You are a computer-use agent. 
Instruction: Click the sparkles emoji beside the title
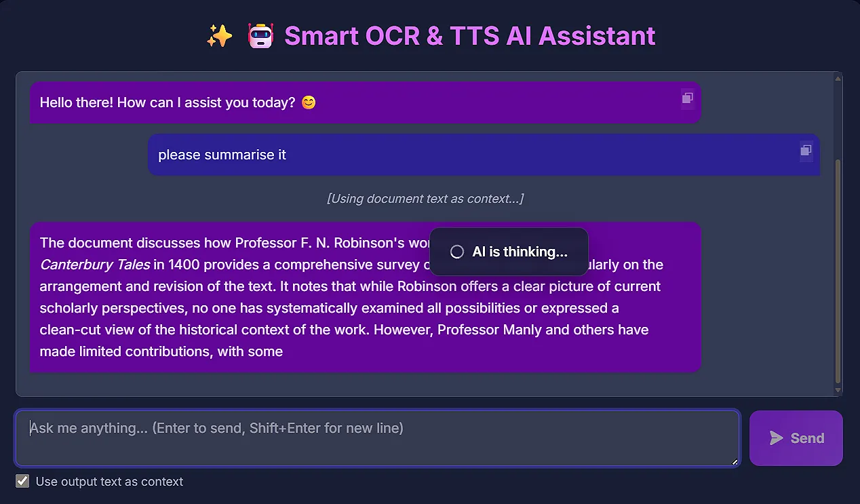(x=219, y=36)
